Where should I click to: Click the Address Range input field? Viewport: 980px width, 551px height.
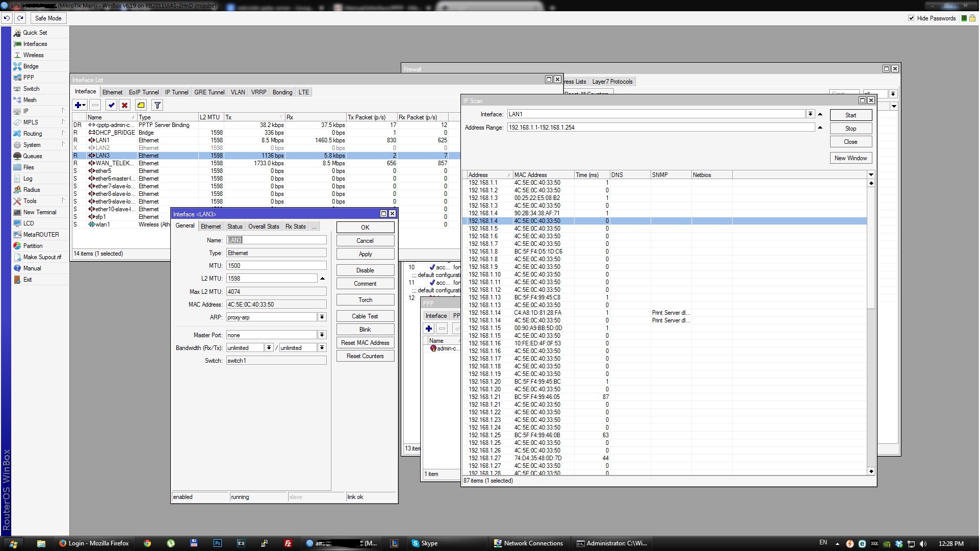click(660, 128)
